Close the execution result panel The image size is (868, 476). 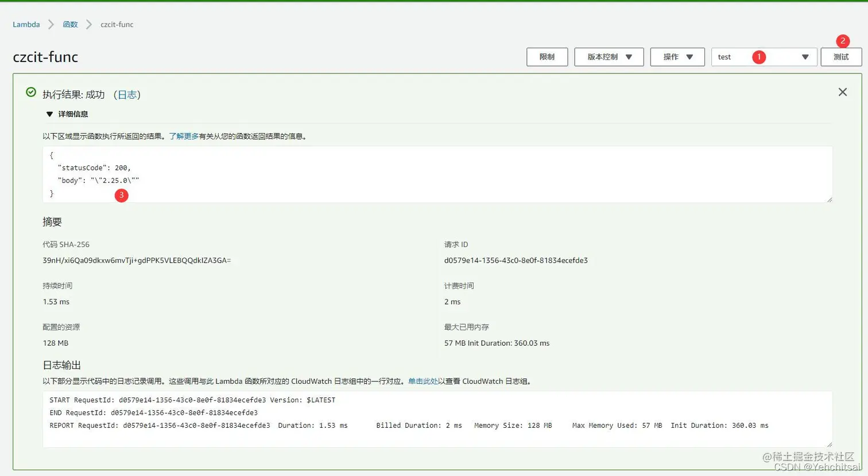pos(843,92)
